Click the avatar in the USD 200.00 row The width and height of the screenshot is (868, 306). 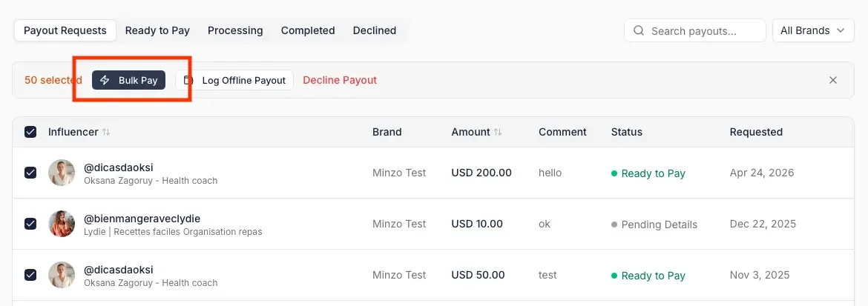coord(62,173)
